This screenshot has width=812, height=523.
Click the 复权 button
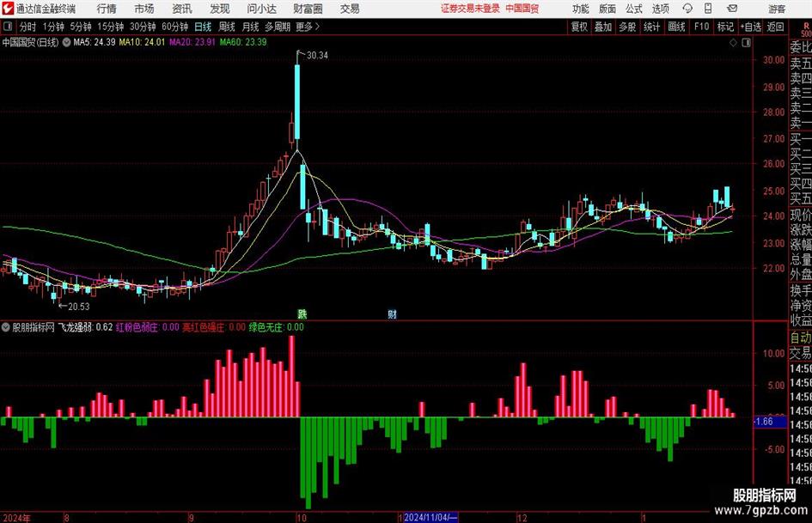pos(579,27)
